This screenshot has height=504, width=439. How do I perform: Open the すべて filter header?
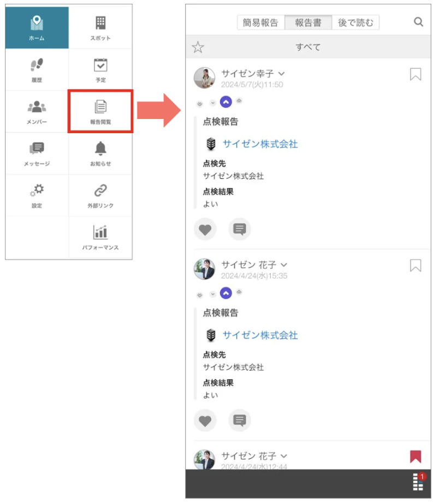click(x=308, y=47)
